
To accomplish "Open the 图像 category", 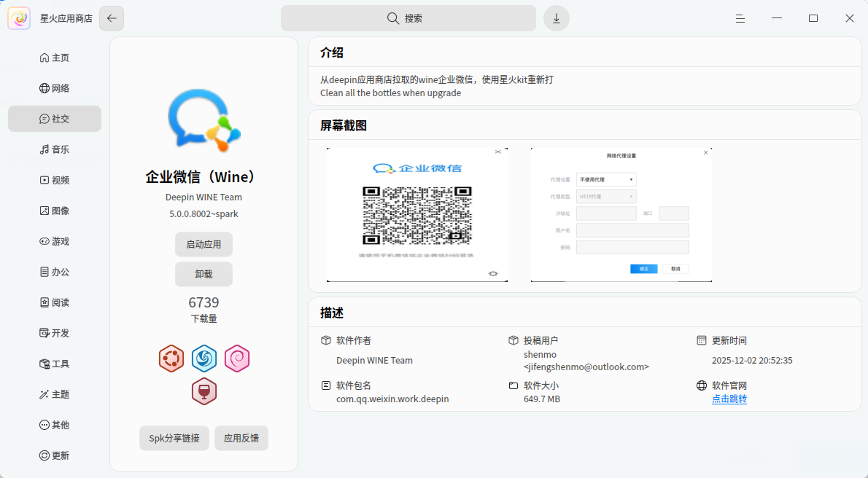I will 55,211.
